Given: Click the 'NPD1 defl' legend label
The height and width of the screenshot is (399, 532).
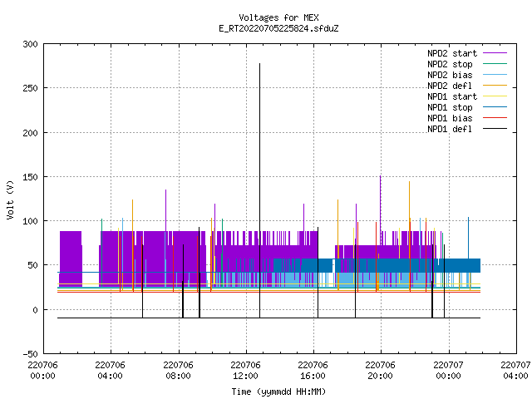Looking at the screenshot, I should point(450,130).
